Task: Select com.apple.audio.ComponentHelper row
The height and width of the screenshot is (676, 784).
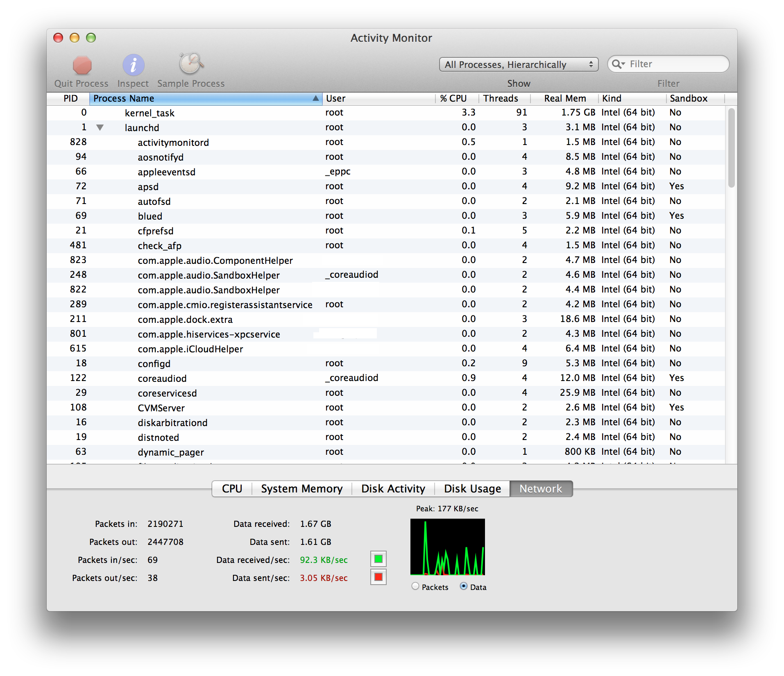Action: (386, 260)
